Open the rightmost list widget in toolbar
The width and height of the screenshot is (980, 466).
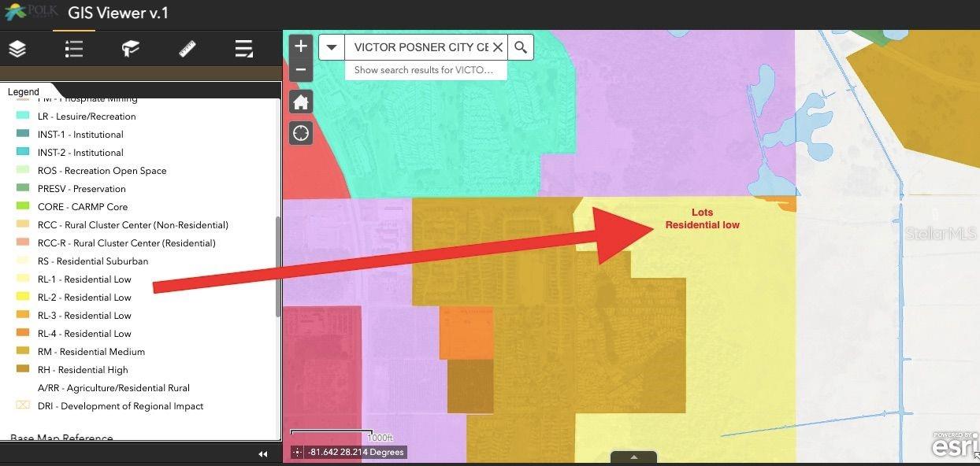(x=243, y=50)
